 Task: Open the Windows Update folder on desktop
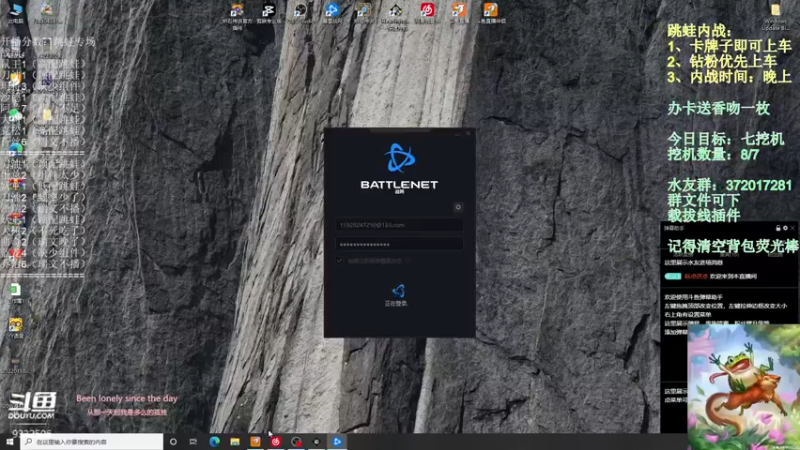click(775, 16)
